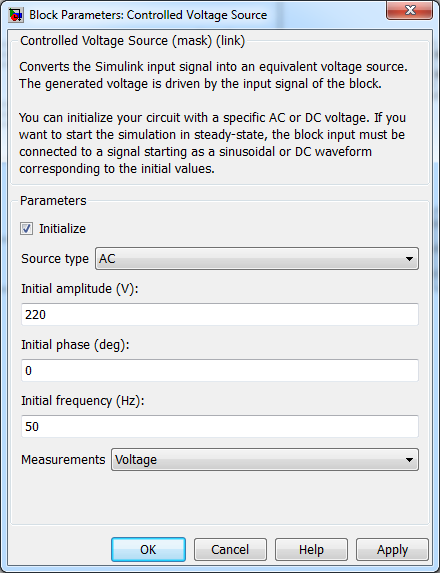Viewport: 440px width, 573px height.
Task: Click the Measurements dropdown arrow
Action: pyautogui.click(x=409, y=460)
